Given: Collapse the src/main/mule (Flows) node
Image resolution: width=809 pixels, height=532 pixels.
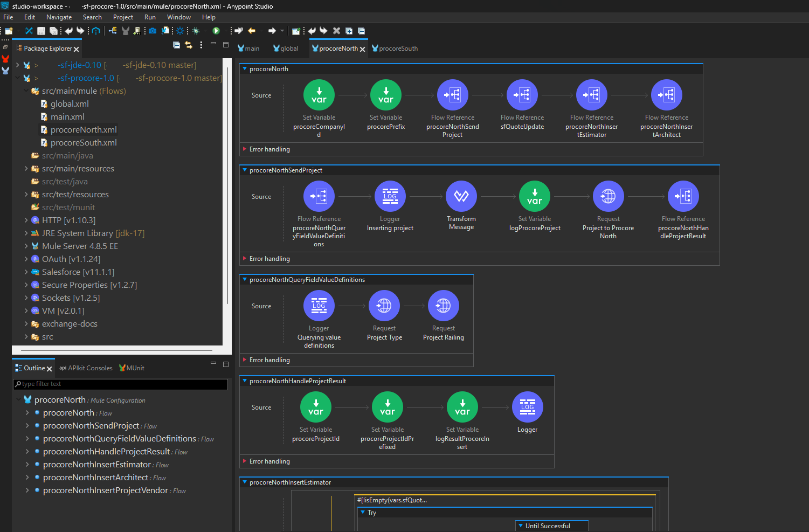Looking at the screenshot, I should click(x=26, y=91).
